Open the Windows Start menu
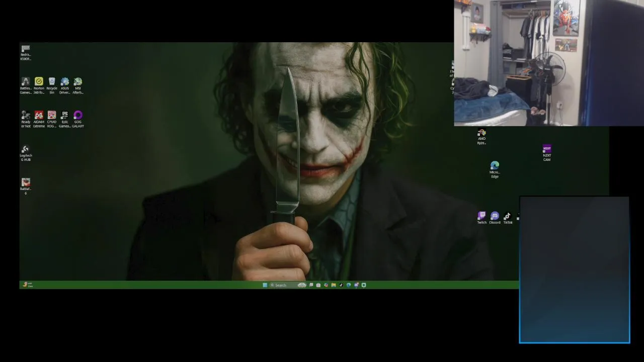The width and height of the screenshot is (644, 362). pyautogui.click(x=265, y=285)
